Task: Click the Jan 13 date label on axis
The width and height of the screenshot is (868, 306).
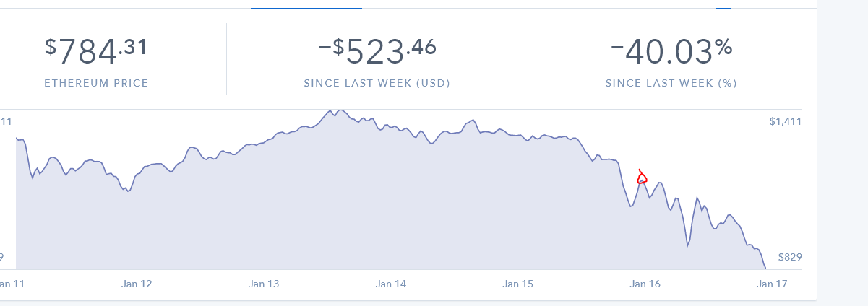Action: (264, 284)
